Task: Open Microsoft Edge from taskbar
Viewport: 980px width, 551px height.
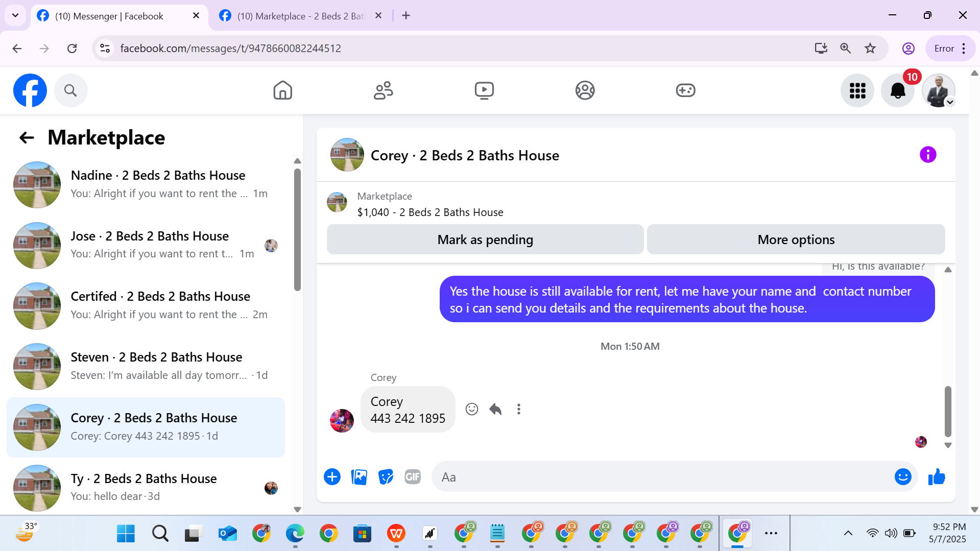Action: coord(295,534)
